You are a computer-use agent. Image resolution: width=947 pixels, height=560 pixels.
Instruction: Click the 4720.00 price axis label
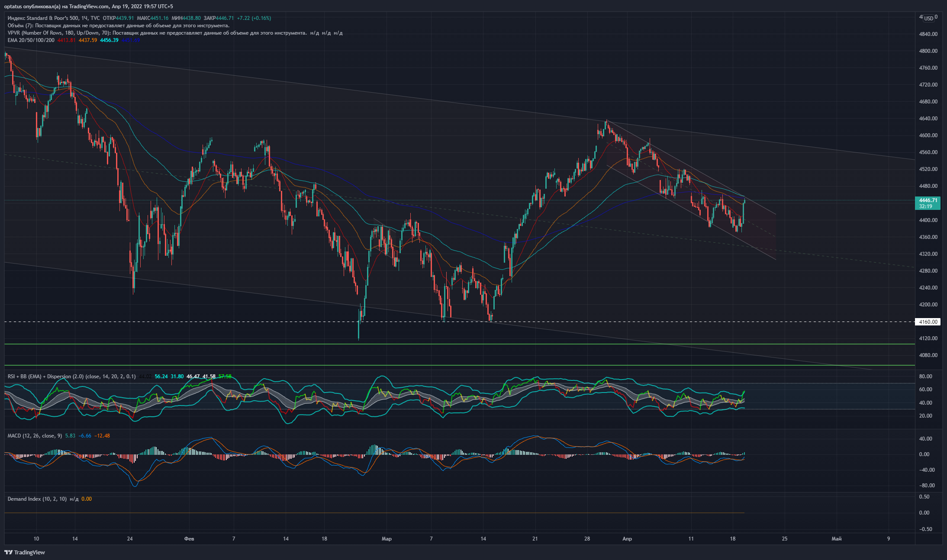tap(928, 85)
